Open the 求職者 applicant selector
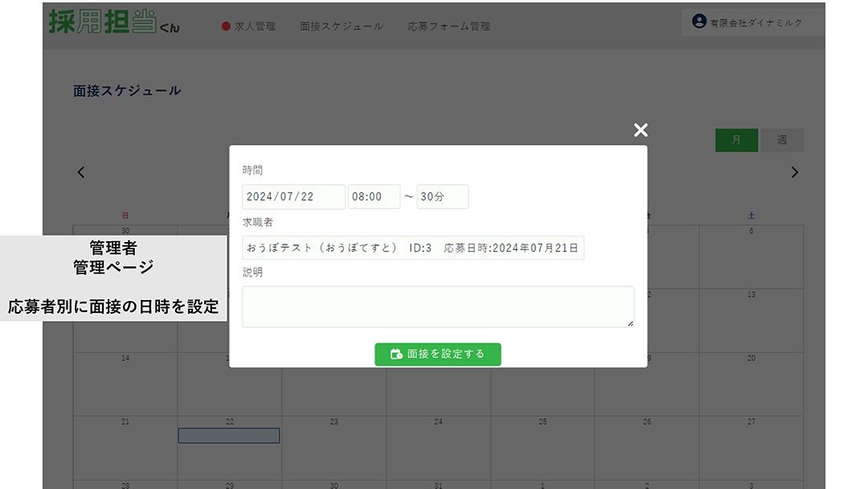This screenshot has height=489, width=868. 414,248
